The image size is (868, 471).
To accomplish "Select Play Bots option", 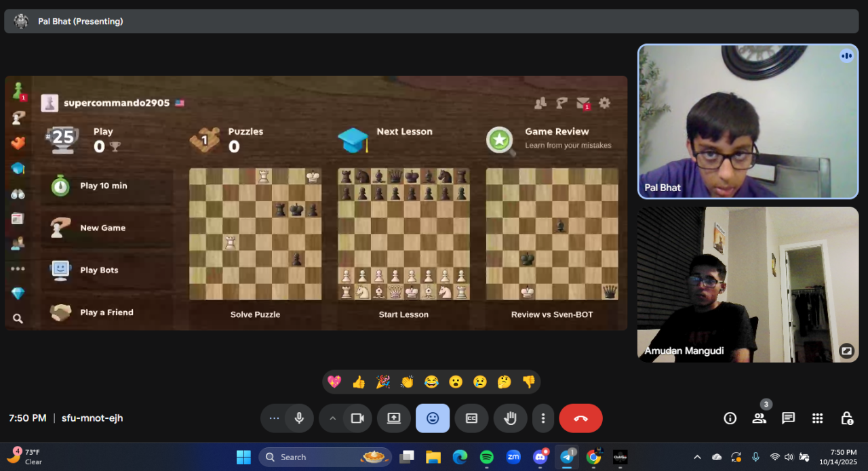I will point(106,270).
